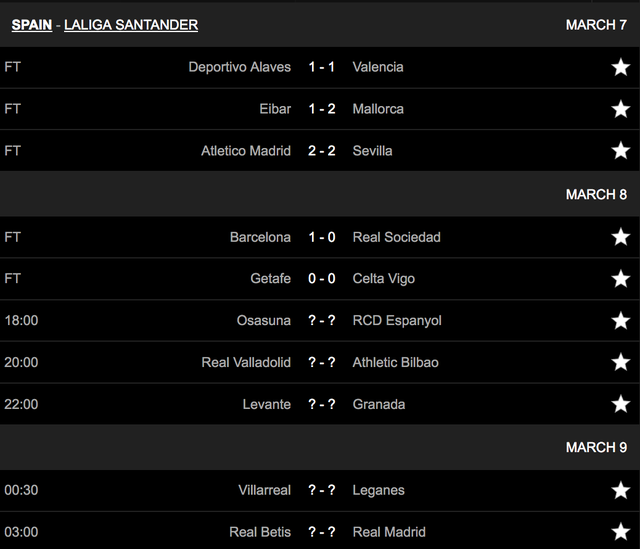Click the star beside Levante vs Granada
The image size is (640, 549).
[621, 405]
